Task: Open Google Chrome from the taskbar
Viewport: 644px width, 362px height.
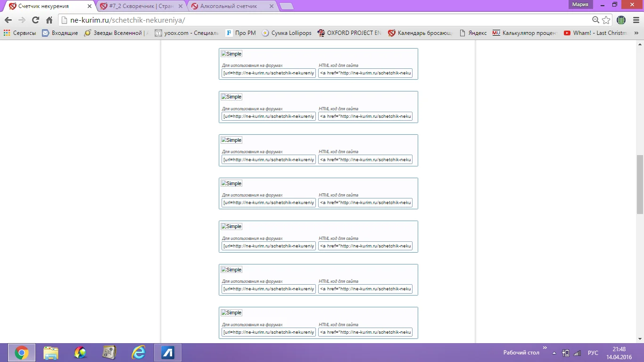Action: [x=22, y=353]
